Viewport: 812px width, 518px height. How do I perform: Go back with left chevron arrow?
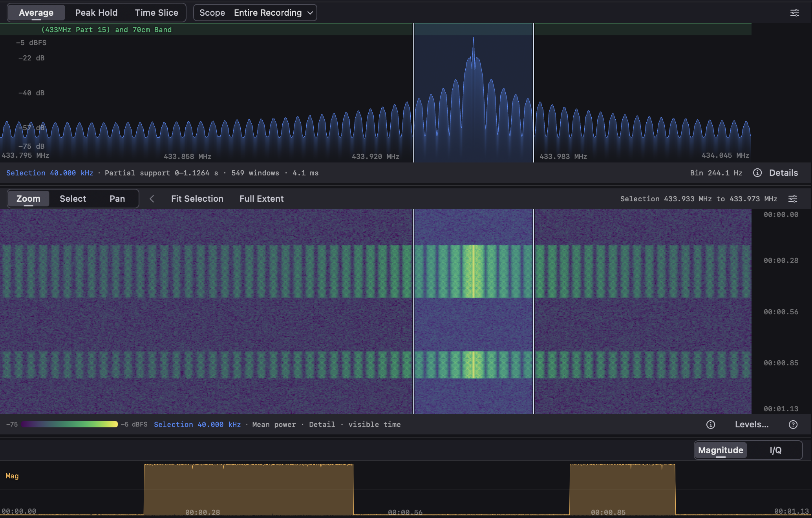click(x=152, y=199)
